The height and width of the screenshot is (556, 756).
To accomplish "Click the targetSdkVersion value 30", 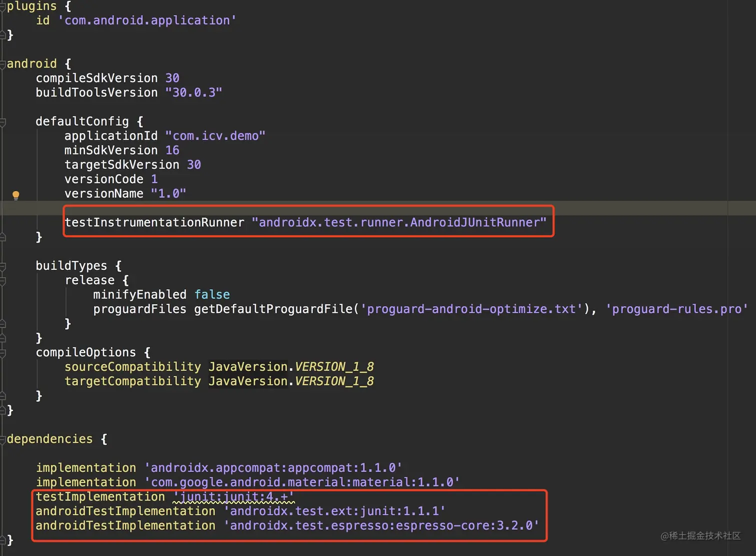I will pos(193,165).
